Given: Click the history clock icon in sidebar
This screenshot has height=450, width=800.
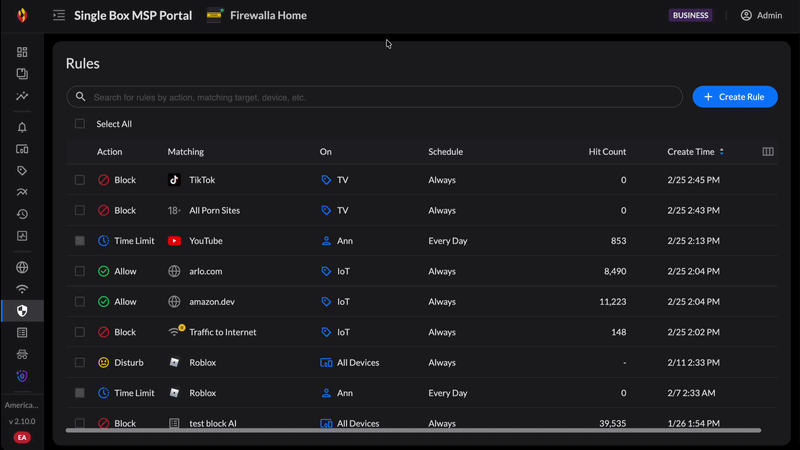Looking at the screenshot, I should click(x=22, y=214).
